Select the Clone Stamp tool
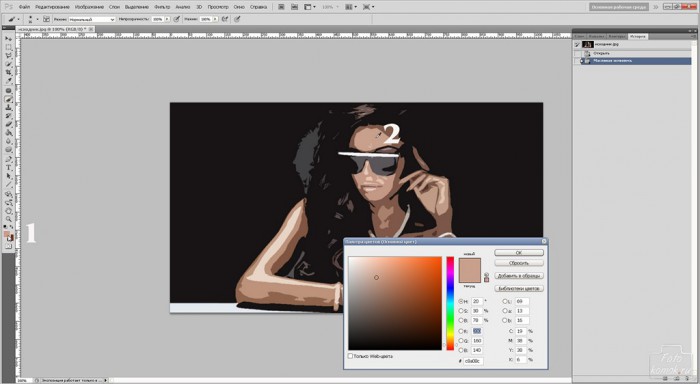This screenshot has height=384, width=700. [x=8, y=107]
